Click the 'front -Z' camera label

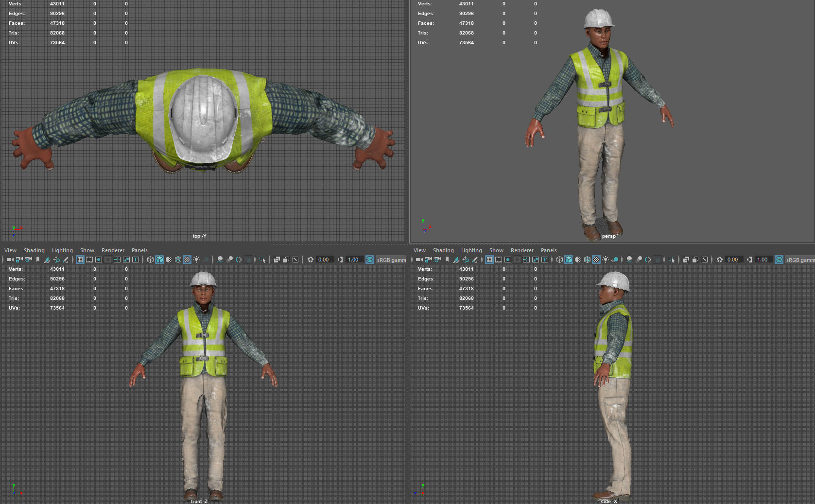point(199,501)
